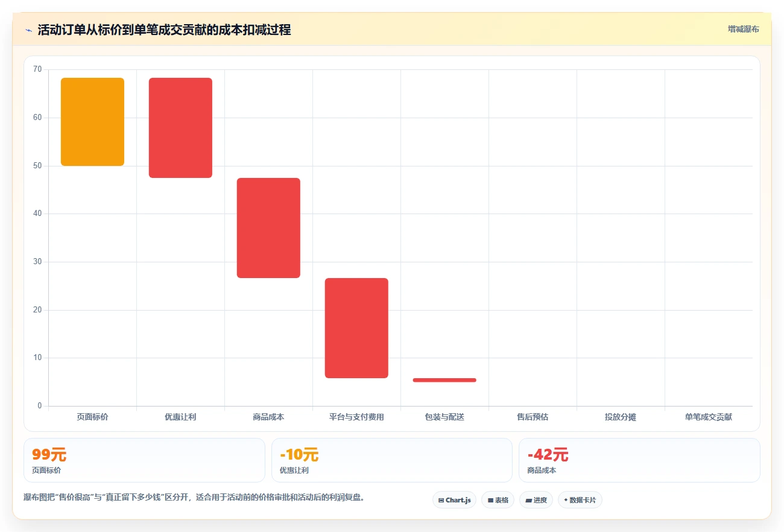784x532 pixels.
Task: Click the 投放分摊 x-axis label
Action: coord(621,417)
